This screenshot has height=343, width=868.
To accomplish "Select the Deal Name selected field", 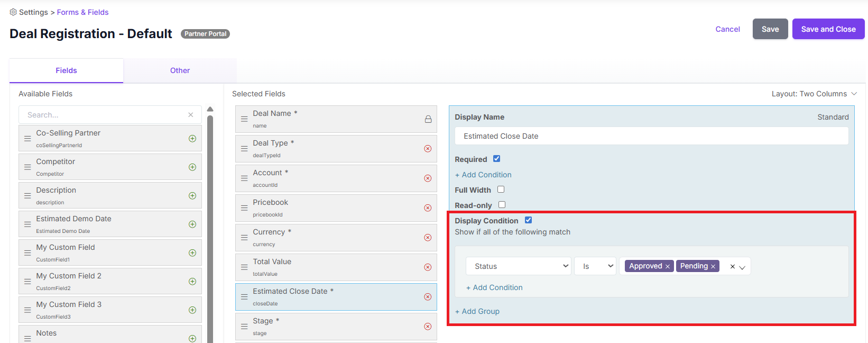I will [336, 119].
